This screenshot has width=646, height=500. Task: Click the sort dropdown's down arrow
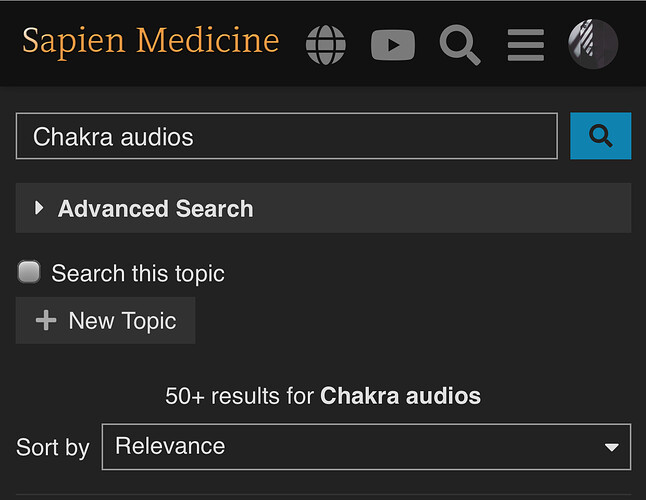point(611,447)
